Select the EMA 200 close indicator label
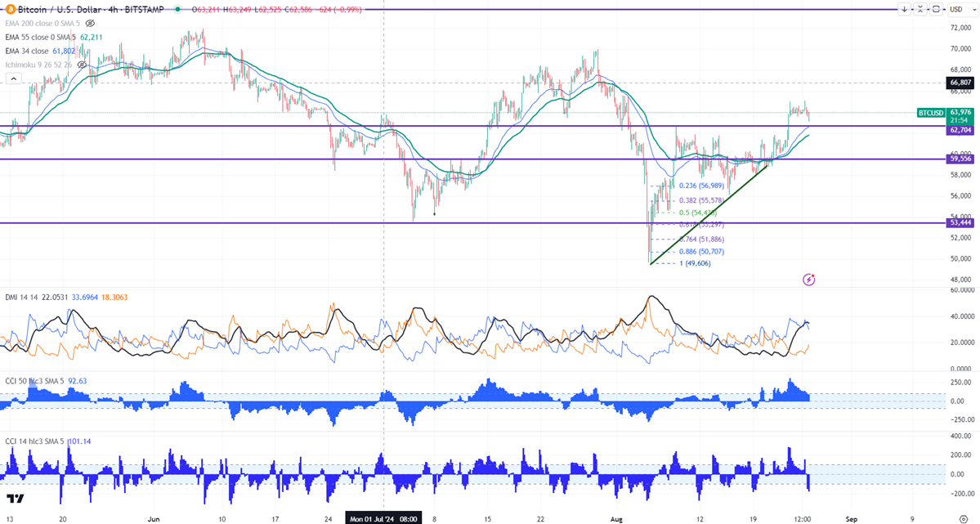The height and width of the screenshot is (524, 980). 43,23
